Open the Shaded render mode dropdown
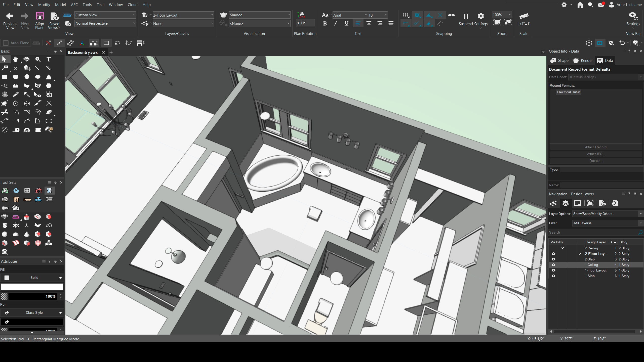 click(x=260, y=15)
